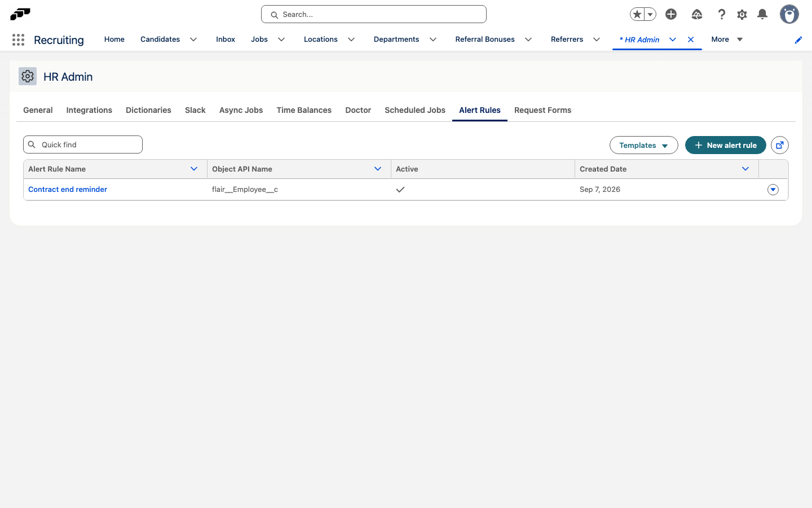Image resolution: width=812 pixels, height=508 pixels.
Task: Open the More navigation menu
Action: click(727, 40)
